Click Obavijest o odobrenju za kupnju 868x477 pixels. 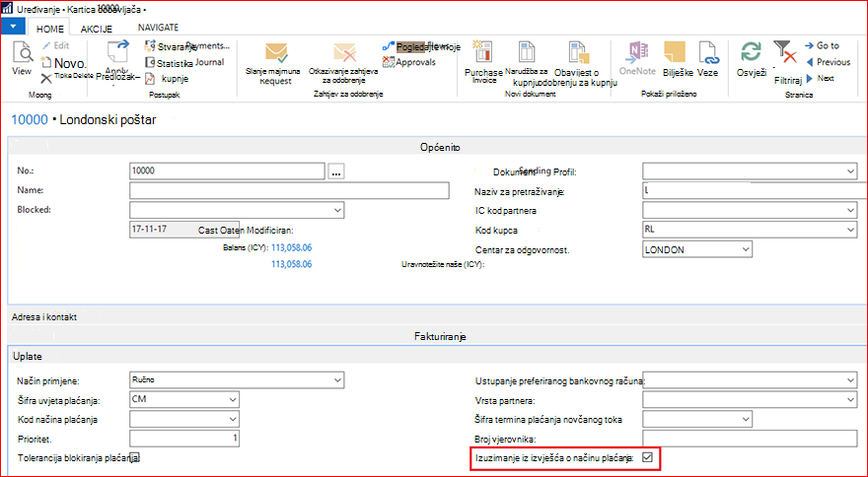tap(577, 64)
